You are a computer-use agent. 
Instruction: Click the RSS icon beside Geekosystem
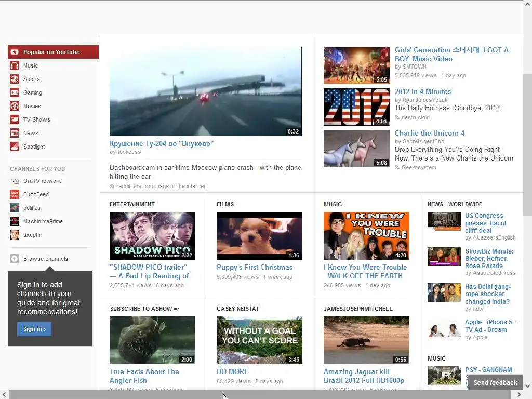click(397, 168)
